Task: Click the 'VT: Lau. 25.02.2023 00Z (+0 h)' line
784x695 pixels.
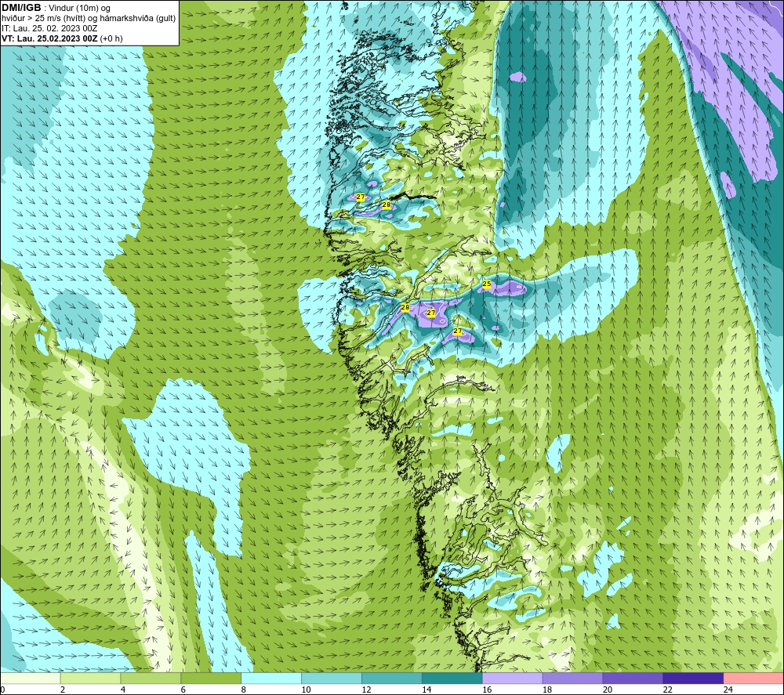Action: 62,38
